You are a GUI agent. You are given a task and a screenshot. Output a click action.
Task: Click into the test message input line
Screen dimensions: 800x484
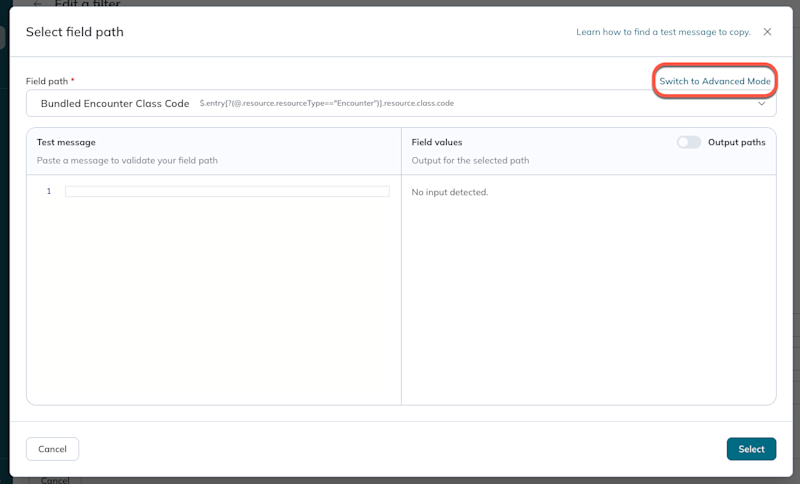(227, 191)
